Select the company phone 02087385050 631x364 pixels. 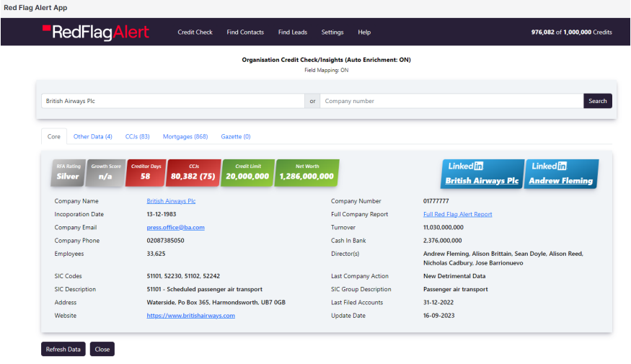pyautogui.click(x=165, y=241)
